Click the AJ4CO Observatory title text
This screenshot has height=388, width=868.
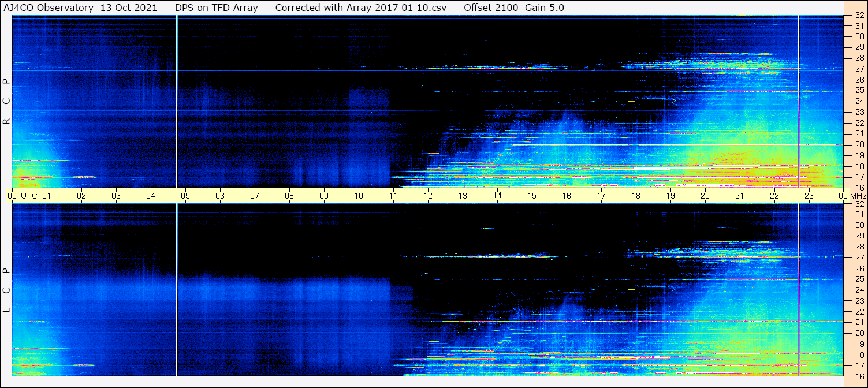[49, 8]
